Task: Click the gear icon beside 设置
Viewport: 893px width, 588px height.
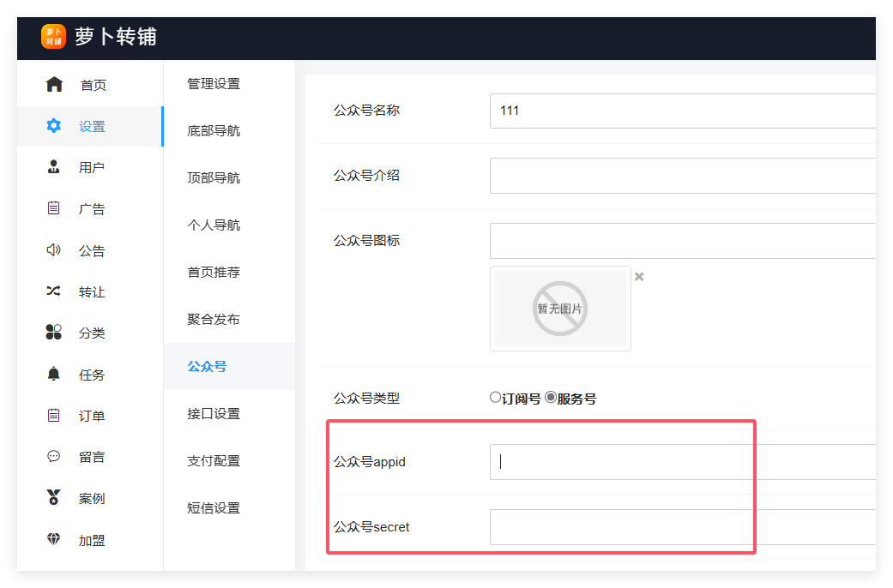Action: coord(53,126)
